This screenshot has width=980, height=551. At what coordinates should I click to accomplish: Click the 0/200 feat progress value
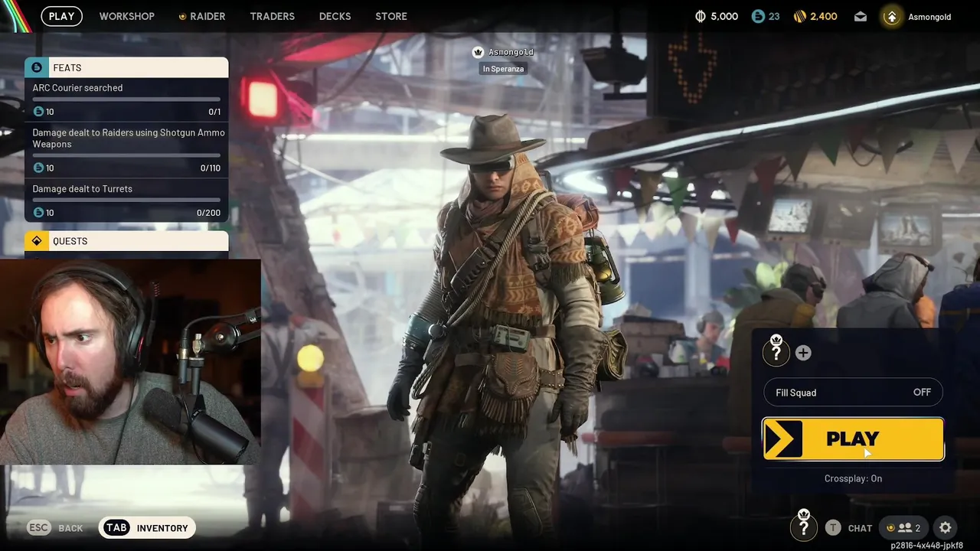pyautogui.click(x=208, y=213)
